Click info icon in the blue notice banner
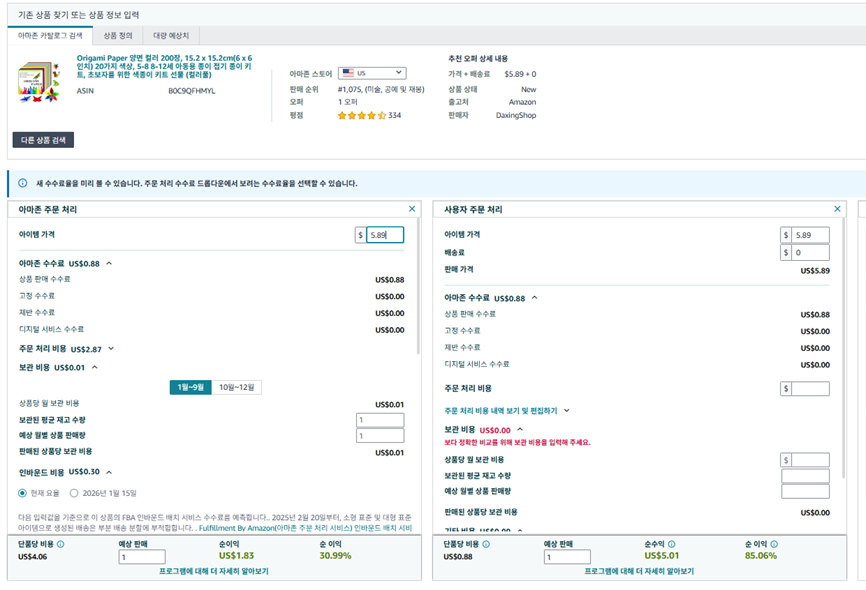This screenshot has height=590, width=866. click(x=23, y=183)
